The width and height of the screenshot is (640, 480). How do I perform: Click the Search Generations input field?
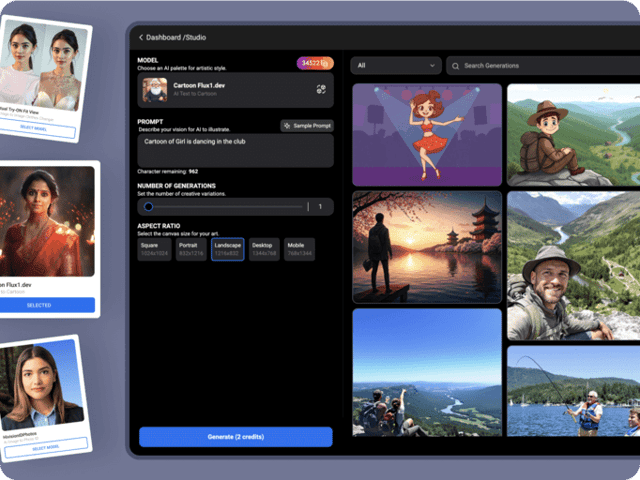[x=543, y=66]
